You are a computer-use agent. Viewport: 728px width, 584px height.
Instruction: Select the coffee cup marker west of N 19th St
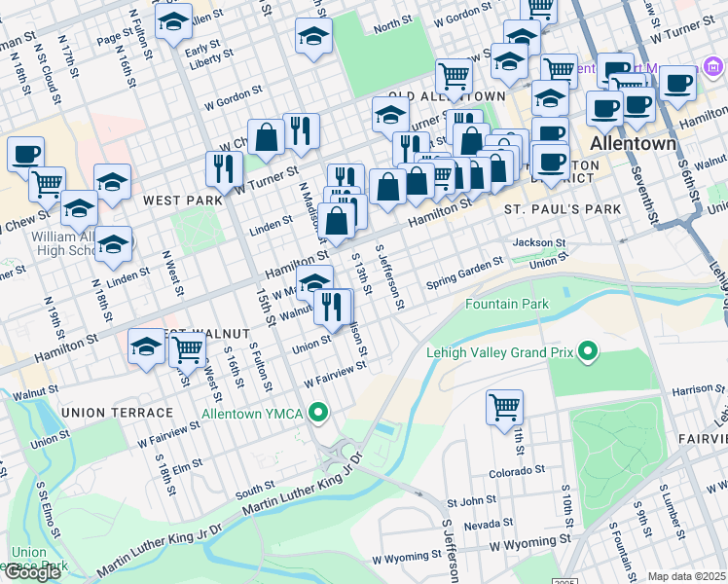[25, 154]
